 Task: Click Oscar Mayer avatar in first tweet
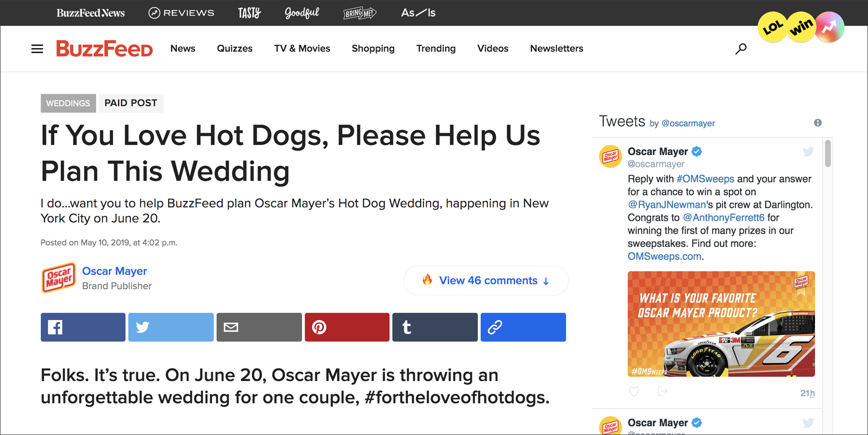coord(610,156)
